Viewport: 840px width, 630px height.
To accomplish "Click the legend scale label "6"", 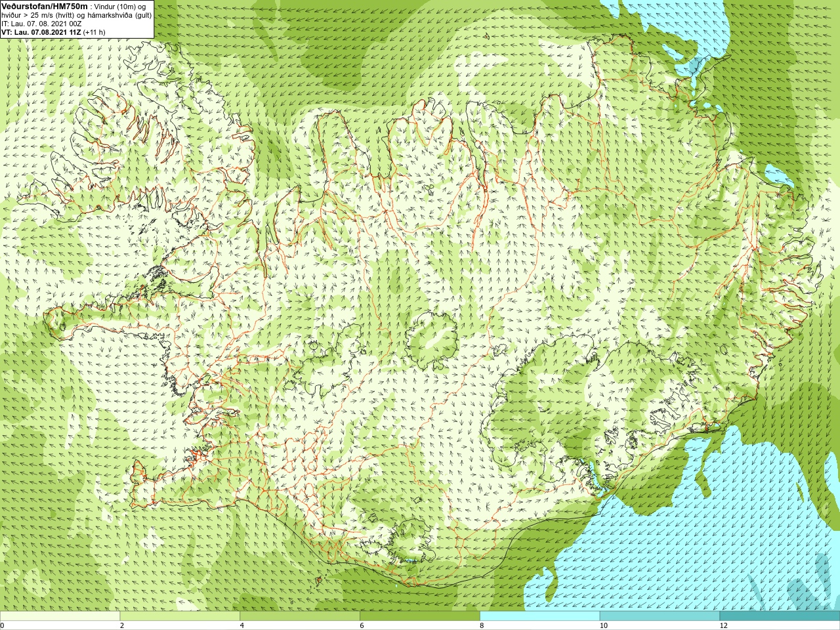I will pos(362,626).
